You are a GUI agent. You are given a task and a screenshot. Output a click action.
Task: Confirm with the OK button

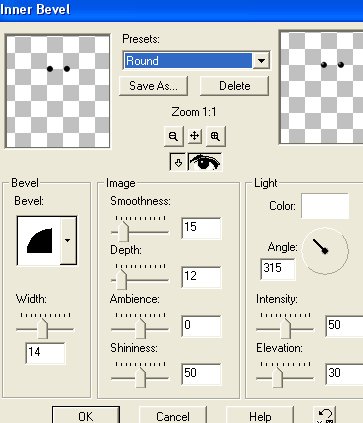[86, 416]
